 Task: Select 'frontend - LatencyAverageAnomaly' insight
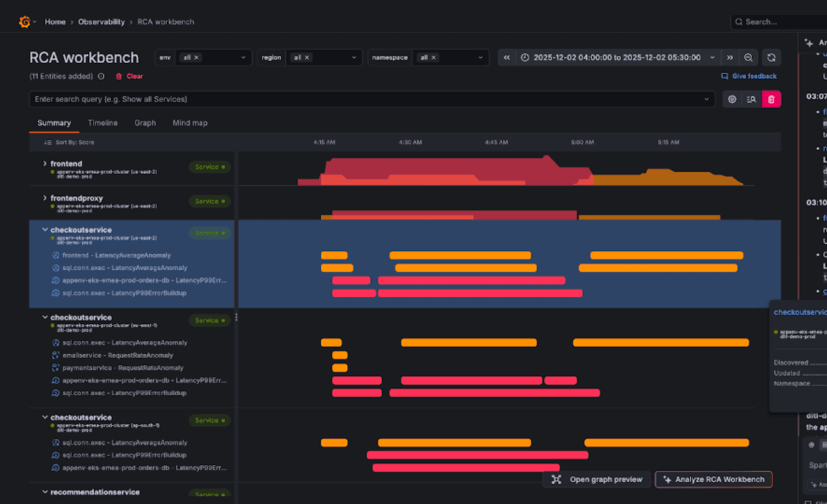116,255
